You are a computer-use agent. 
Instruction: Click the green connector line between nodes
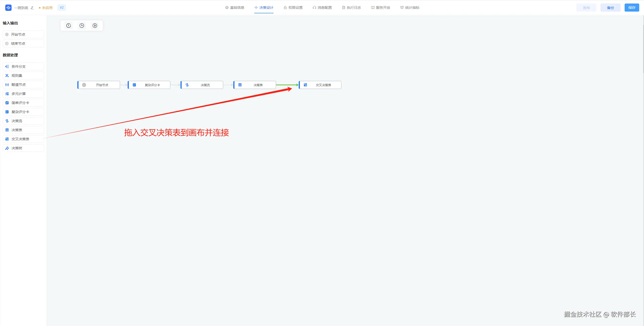pos(286,85)
